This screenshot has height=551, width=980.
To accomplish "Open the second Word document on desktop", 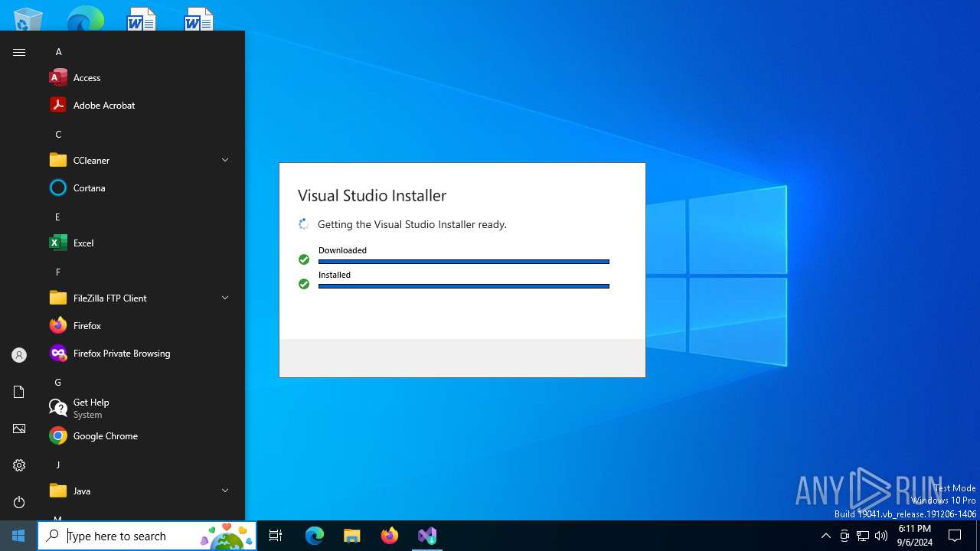I will (x=199, y=19).
